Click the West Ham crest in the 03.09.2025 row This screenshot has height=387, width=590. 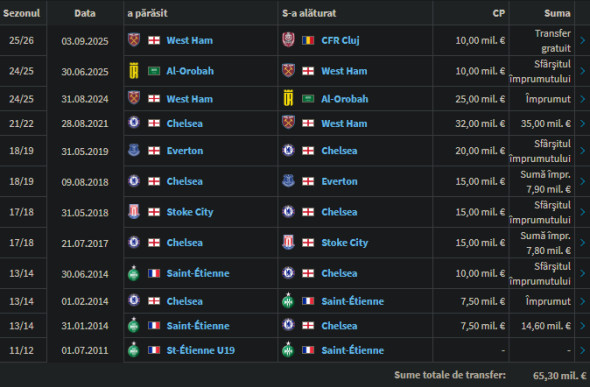coord(134,40)
